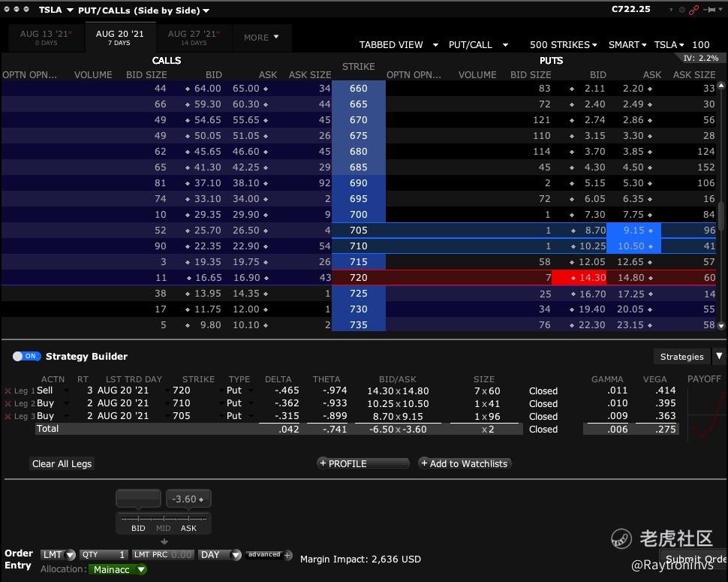Click the diamond beside 660 call bid
728x582 pixels.
pos(188,89)
